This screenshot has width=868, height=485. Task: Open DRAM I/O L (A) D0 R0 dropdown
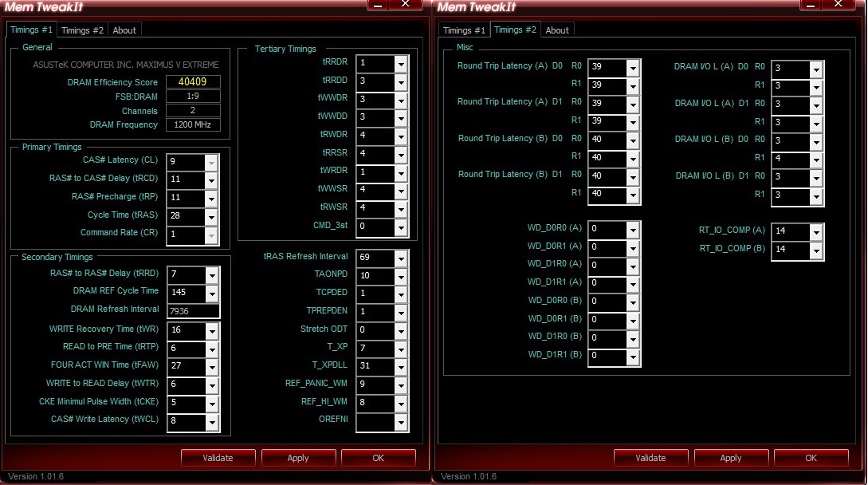pos(816,70)
